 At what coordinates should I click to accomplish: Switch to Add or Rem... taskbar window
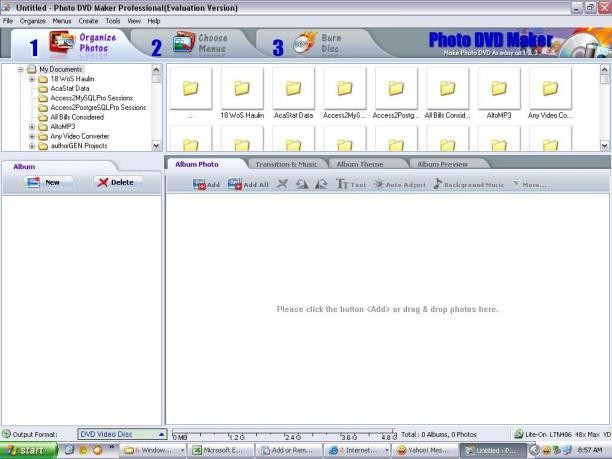pyautogui.click(x=288, y=450)
